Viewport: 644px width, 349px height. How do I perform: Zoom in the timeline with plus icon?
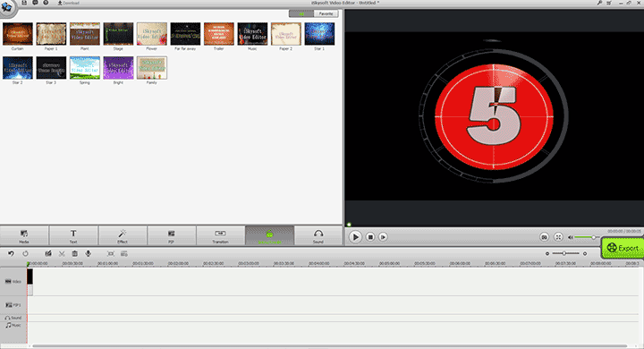585,253
